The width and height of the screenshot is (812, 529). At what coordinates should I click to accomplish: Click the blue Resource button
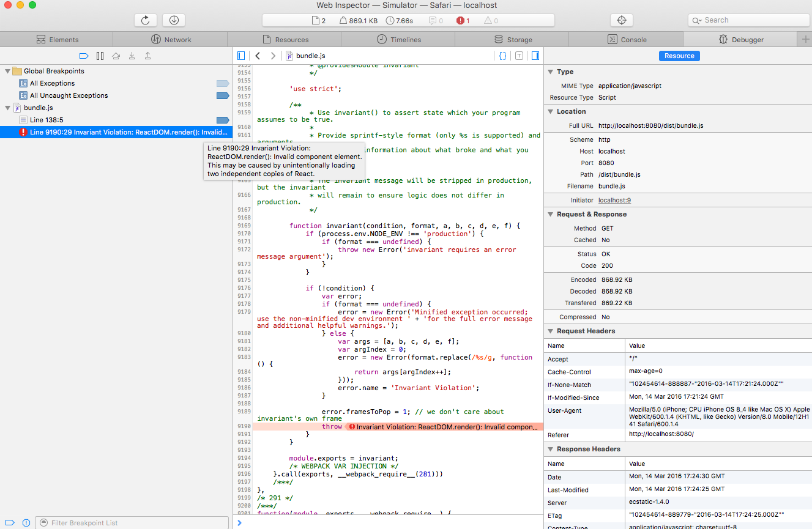click(x=679, y=56)
